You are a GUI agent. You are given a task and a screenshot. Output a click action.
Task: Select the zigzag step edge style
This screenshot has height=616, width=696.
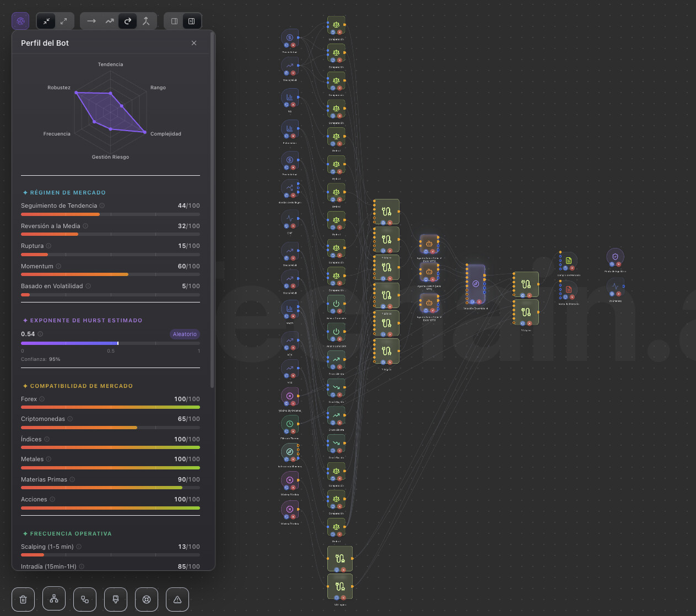(110, 21)
